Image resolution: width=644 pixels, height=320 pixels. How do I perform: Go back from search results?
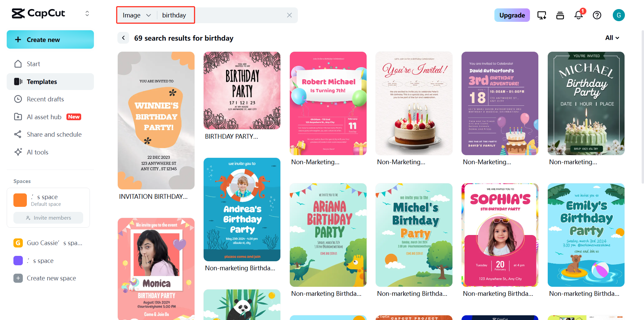pos(123,38)
